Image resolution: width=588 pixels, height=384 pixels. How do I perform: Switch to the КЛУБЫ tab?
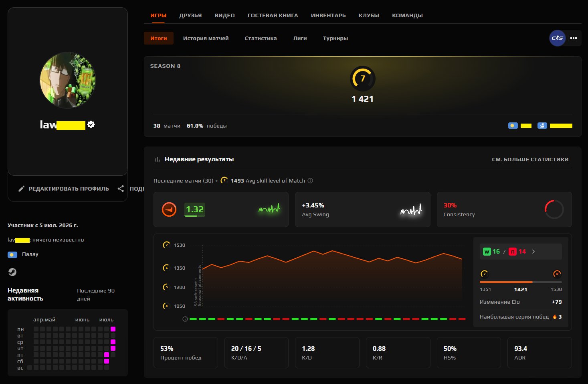coord(369,16)
